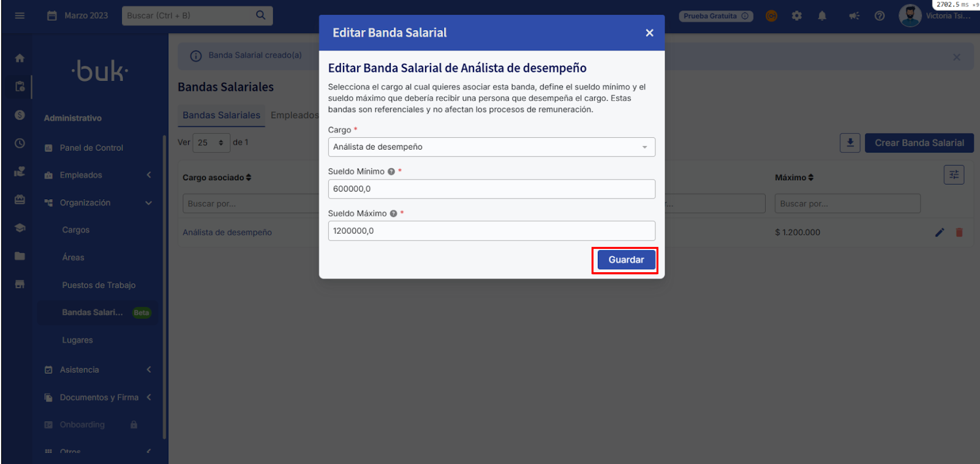Screen dimensions: 980x464
Task: Open the column filter settings icon
Action: point(954,175)
